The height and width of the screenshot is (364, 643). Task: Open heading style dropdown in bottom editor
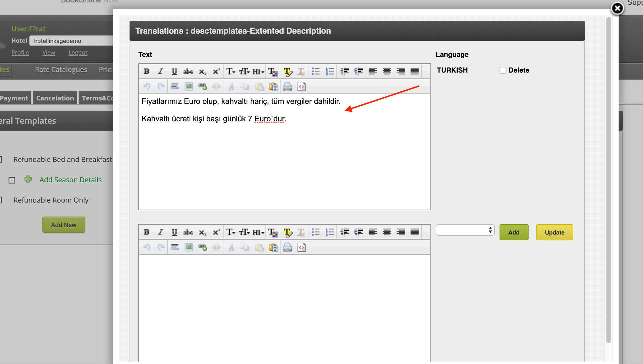(x=258, y=232)
